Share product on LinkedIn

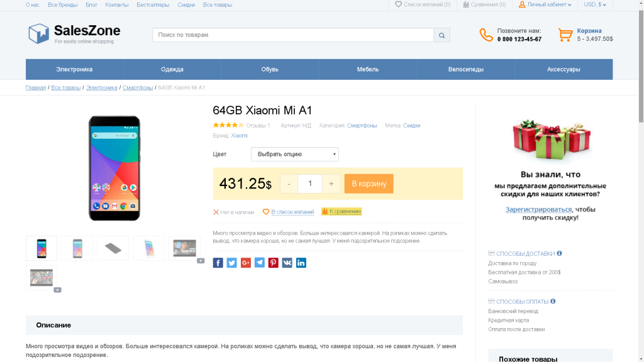click(x=301, y=263)
